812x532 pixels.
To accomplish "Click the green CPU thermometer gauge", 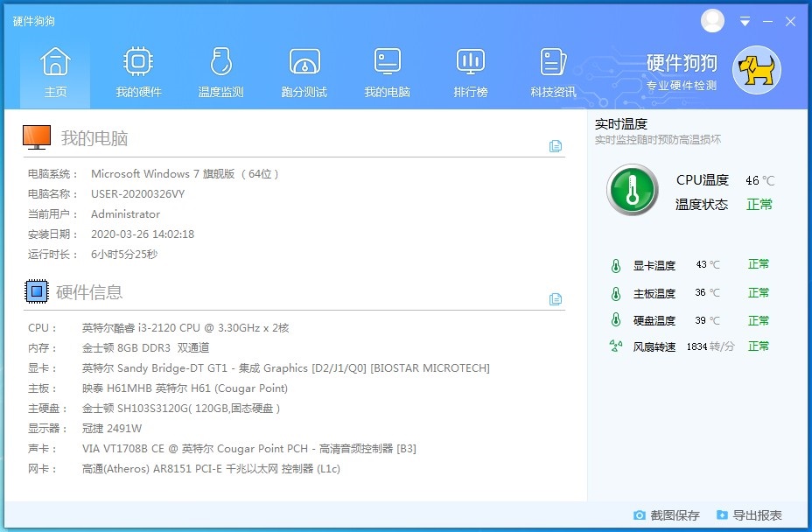I will (x=632, y=189).
